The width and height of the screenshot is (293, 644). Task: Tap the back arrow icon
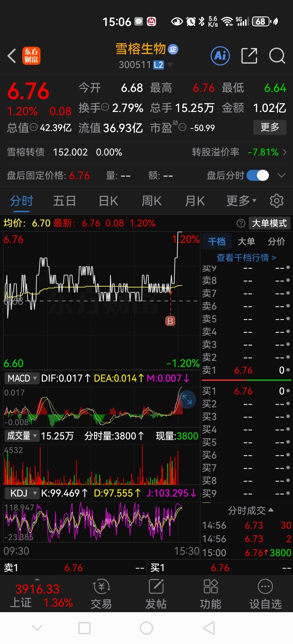click(12, 56)
